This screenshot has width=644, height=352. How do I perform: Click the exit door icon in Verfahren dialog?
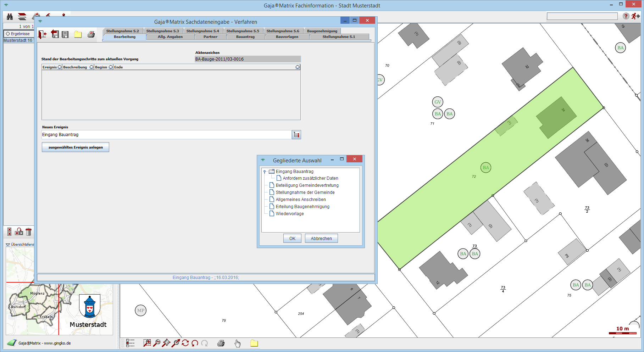[43, 34]
